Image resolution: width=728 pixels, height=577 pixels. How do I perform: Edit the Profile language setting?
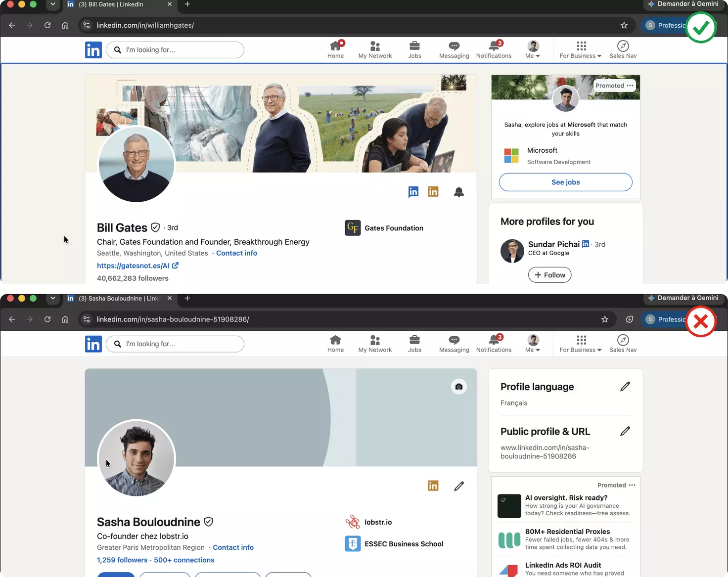[625, 386]
